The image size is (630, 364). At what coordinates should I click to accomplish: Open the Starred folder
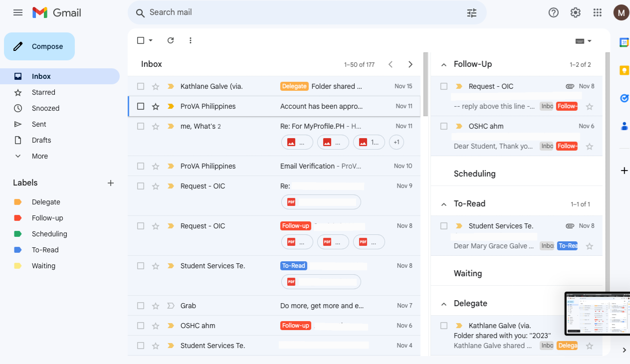pyautogui.click(x=43, y=92)
